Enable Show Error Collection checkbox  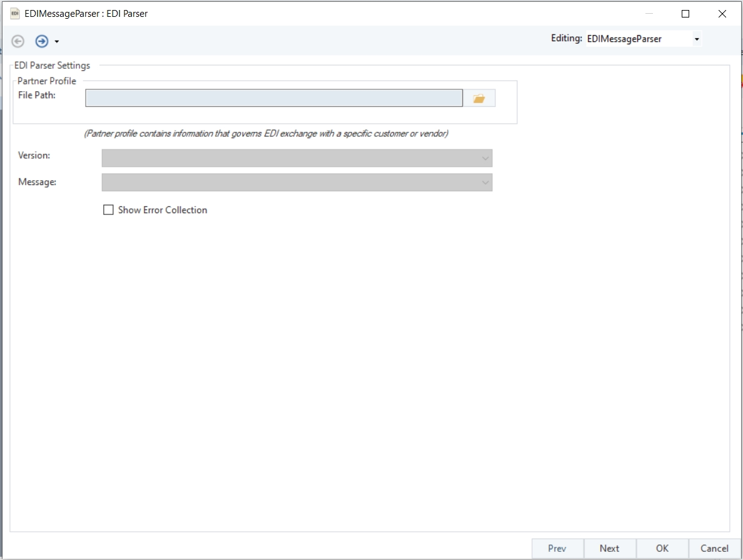pyautogui.click(x=109, y=210)
